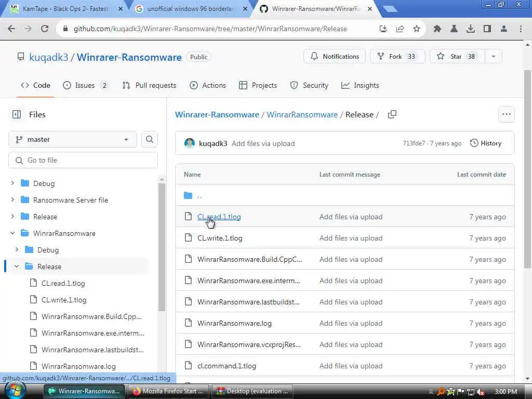Close the KamTape tab

point(120,9)
